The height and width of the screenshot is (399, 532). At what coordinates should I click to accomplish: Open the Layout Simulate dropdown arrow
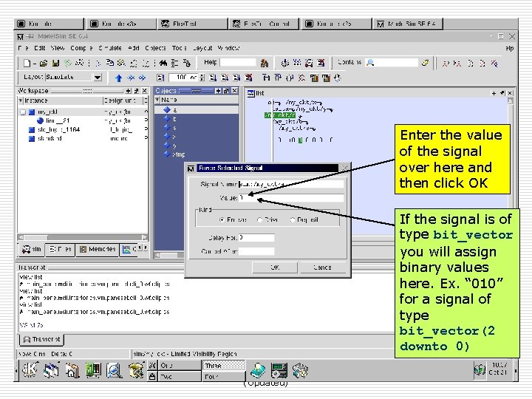click(98, 78)
